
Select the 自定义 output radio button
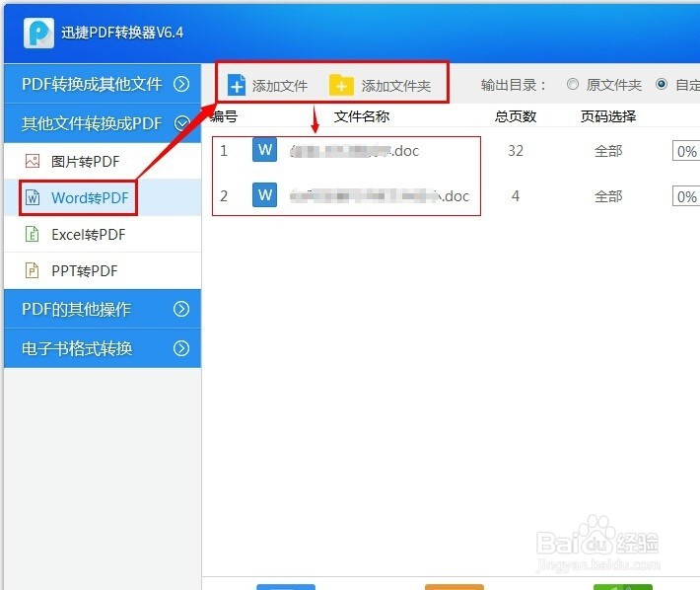pyautogui.click(x=662, y=84)
